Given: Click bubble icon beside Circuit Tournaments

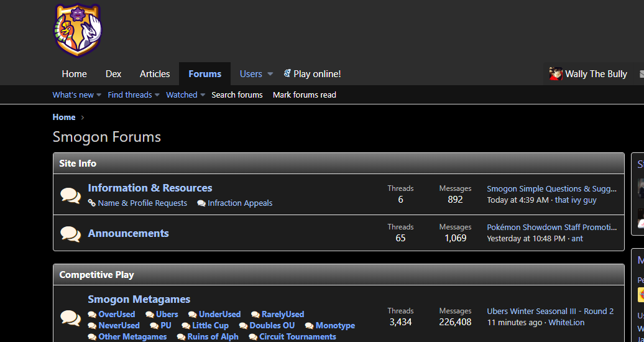Looking at the screenshot, I should pos(253,337).
